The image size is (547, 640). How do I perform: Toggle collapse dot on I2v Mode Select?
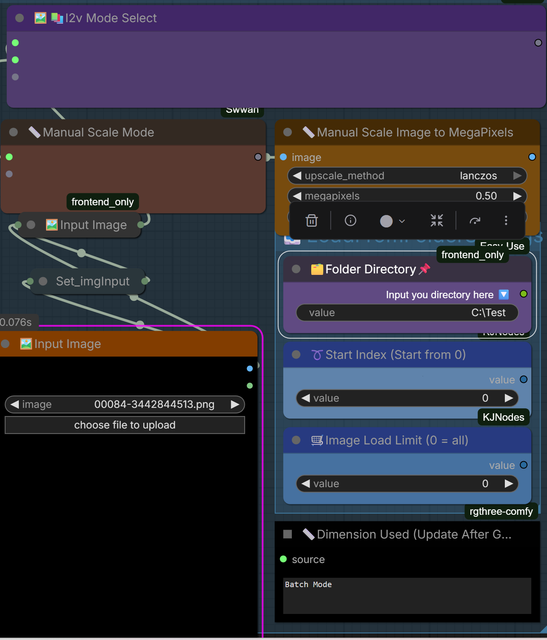[x=19, y=18]
